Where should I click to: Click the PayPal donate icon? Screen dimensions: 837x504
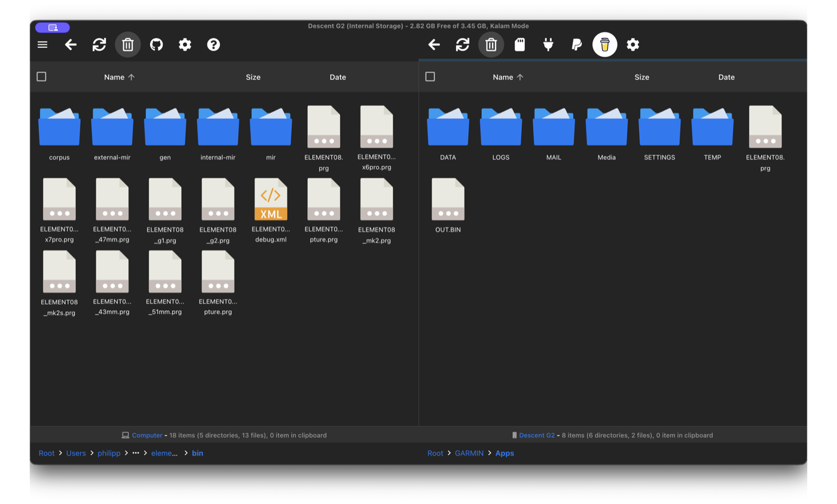point(576,45)
